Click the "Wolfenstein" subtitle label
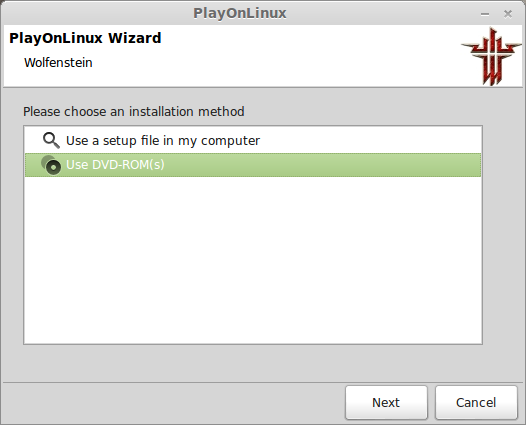Screen dimensions: 526x425 tap(58, 63)
